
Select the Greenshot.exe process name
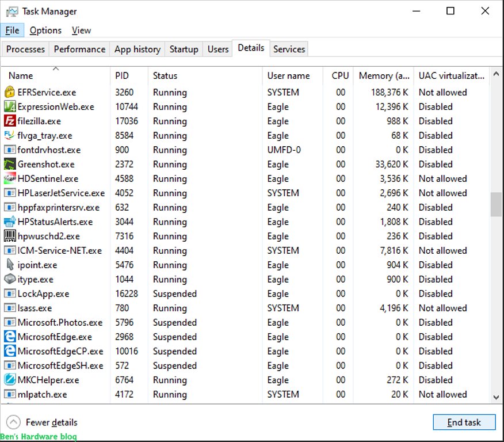click(x=46, y=164)
